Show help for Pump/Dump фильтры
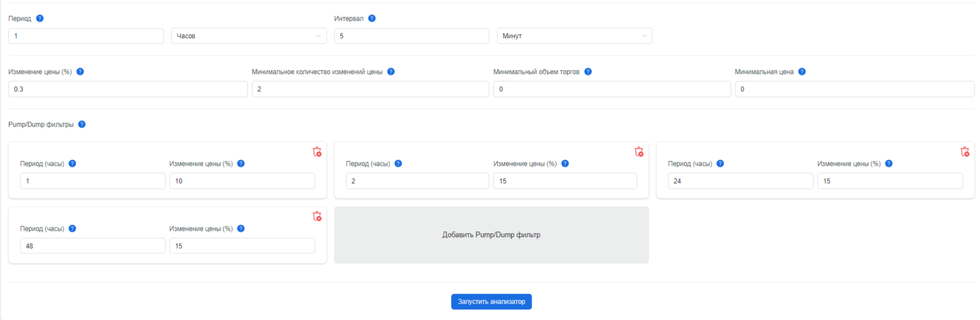This screenshot has height=320, width=980. pos(82,124)
